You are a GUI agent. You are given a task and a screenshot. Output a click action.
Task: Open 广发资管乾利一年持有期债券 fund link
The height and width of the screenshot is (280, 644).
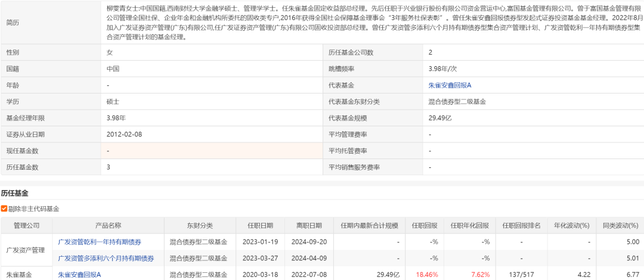100,242
